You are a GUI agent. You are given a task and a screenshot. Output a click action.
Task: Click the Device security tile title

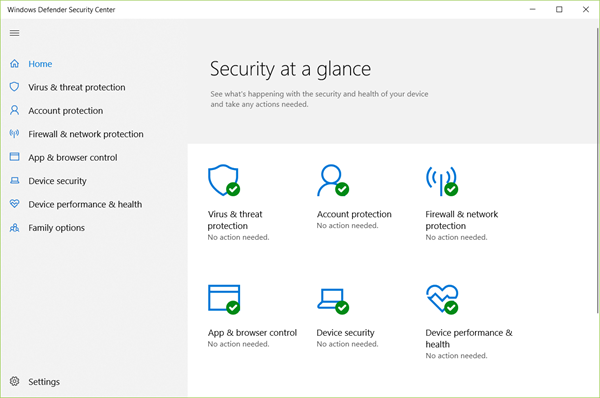coord(345,333)
